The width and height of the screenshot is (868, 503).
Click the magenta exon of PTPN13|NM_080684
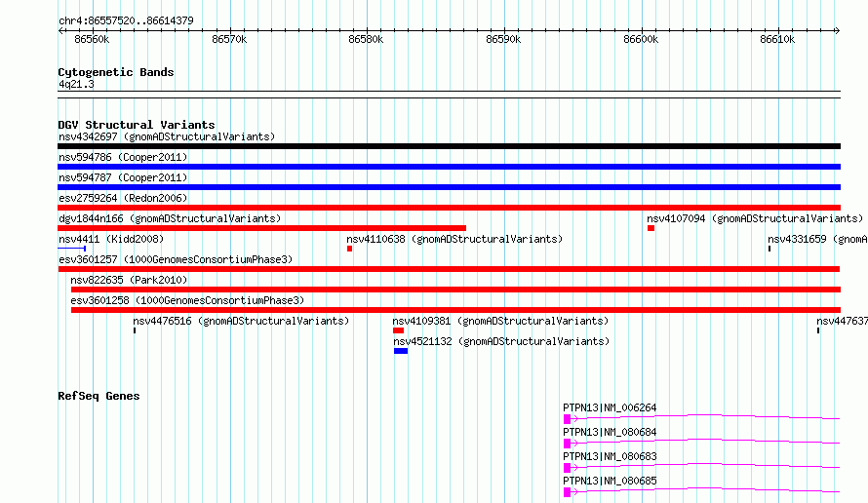pyautogui.click(x=567, y=444)
